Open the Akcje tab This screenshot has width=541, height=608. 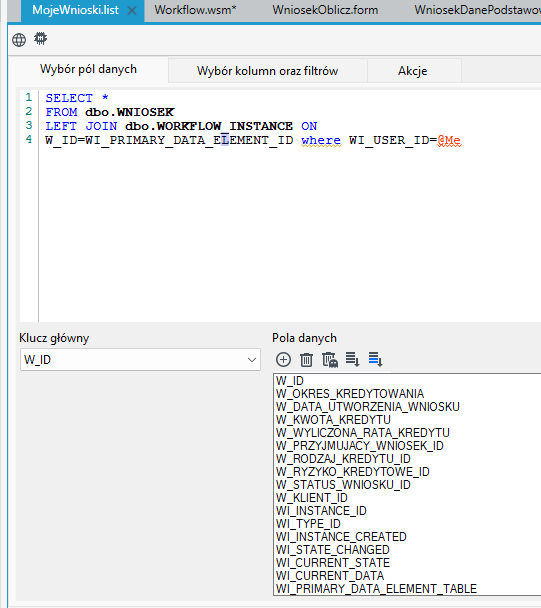413,71
